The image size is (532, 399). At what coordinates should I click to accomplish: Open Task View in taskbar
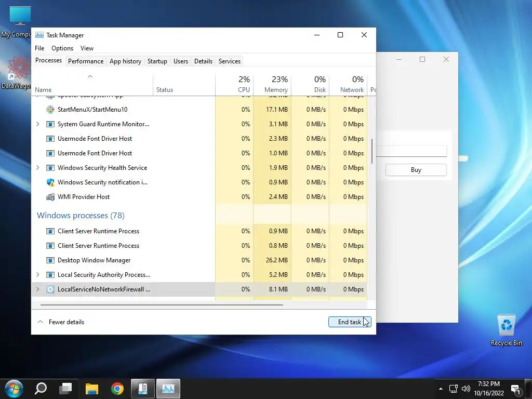click(65, 389)
